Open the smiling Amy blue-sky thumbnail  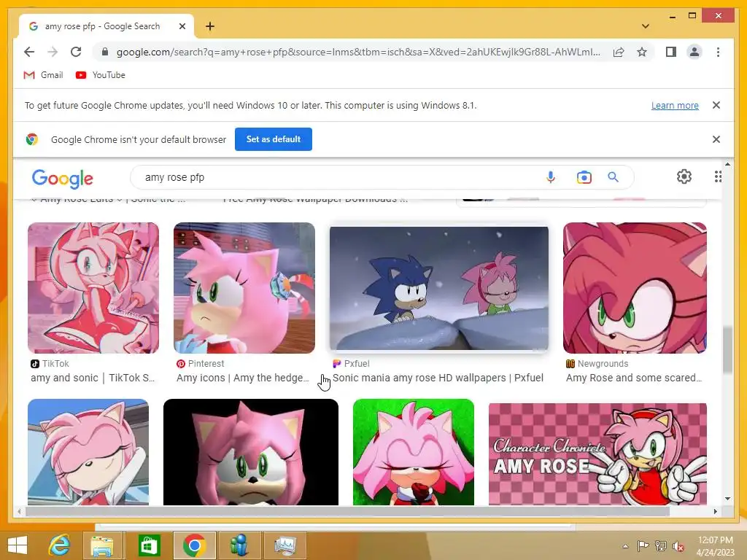click(x=88, y=452)
